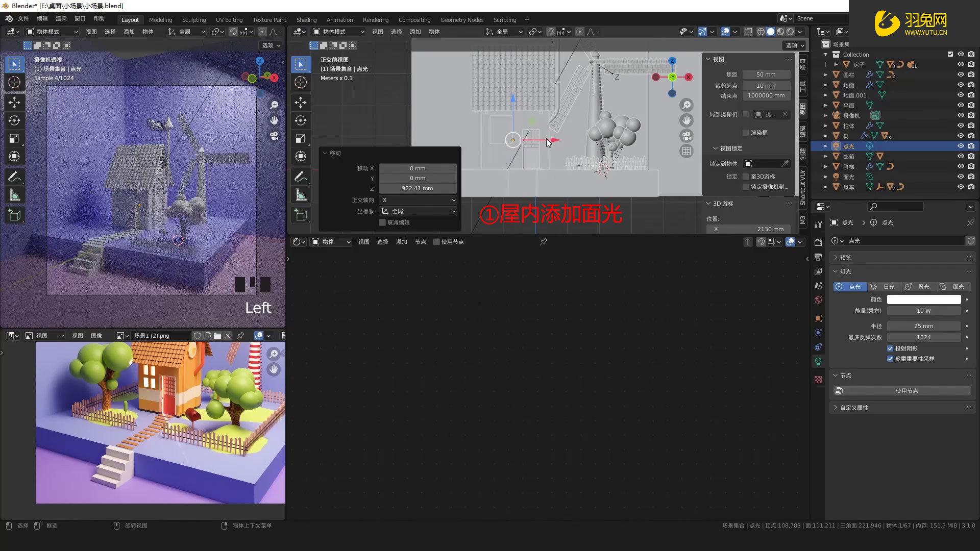Image resolution: width=980 pixels, height=551 pixels.
Task: Expand the 树 object in outliner
Action: [x=826, y=136]
